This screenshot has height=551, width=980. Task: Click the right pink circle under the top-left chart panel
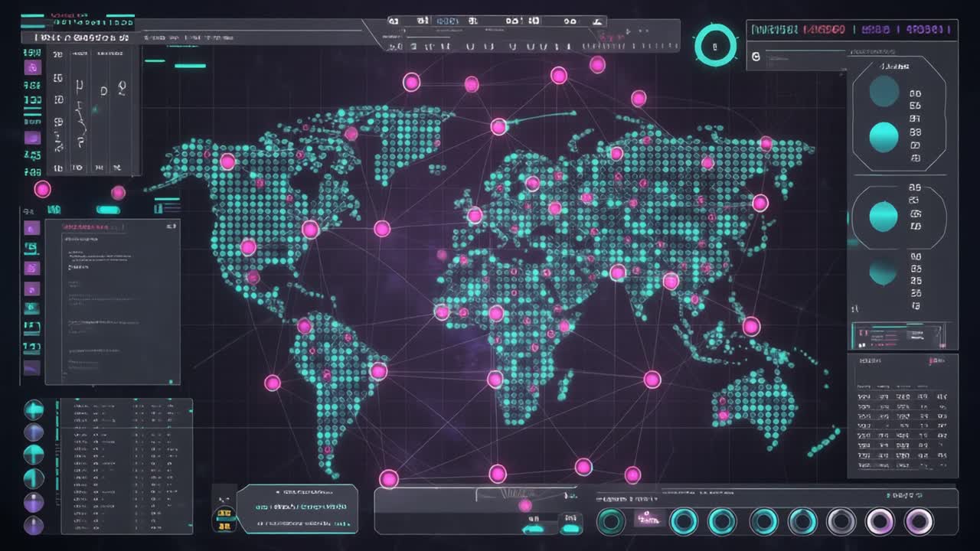tap(118, 192)
